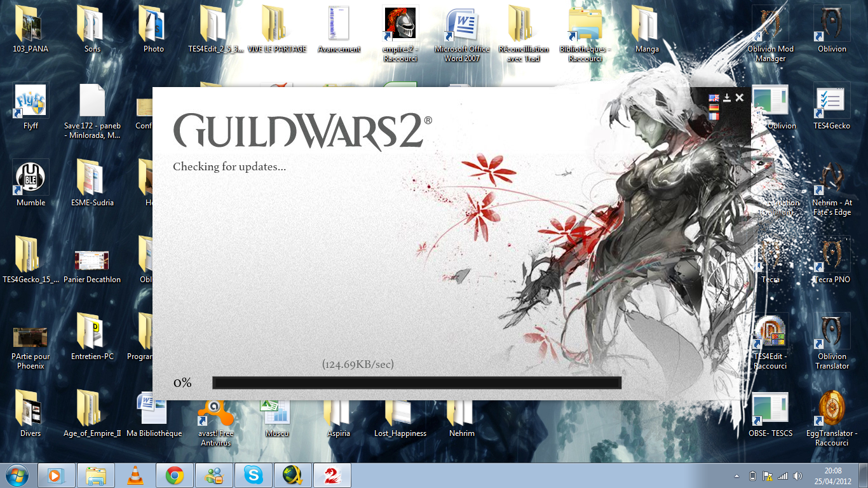868x488 pixels.
Task: Click the (124.69KB/sec) download speed text
Action: 358,364
